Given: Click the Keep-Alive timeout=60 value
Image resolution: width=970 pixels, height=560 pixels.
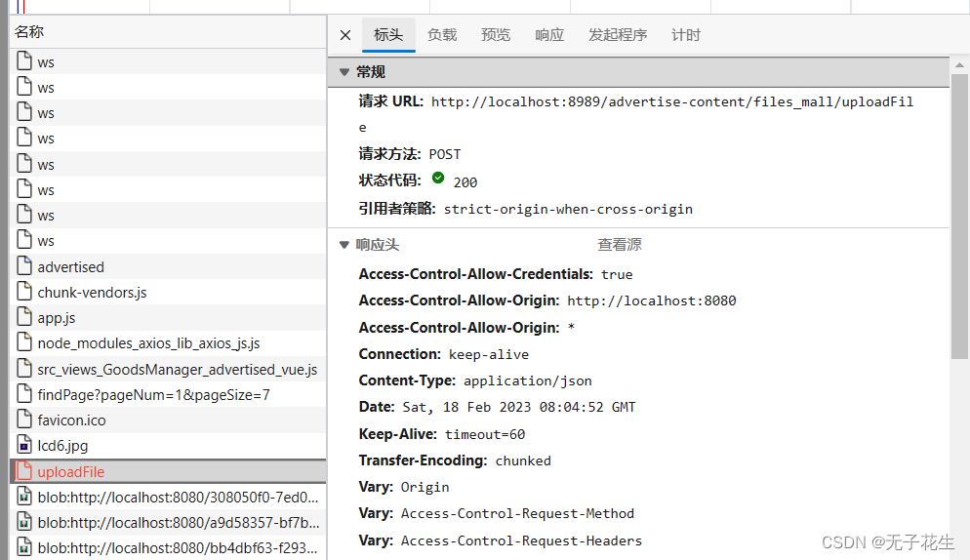Looking at the screenshot, I should tap(485, 435).
